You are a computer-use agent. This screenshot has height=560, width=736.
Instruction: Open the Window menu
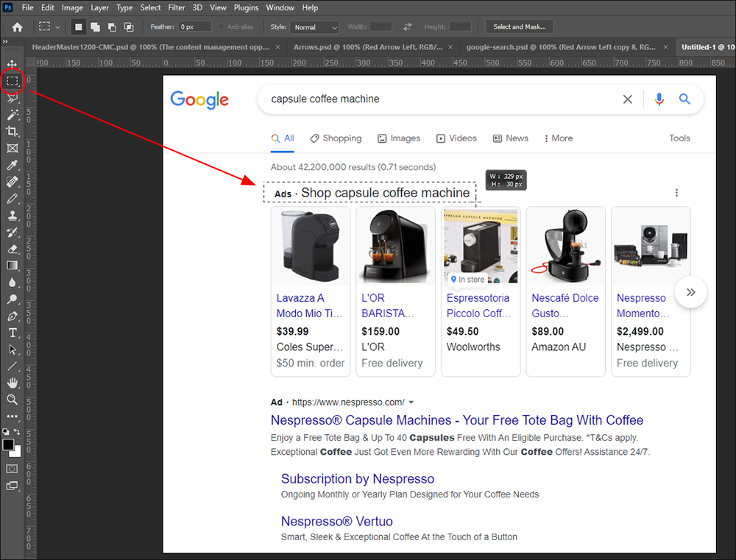[280, 7]
